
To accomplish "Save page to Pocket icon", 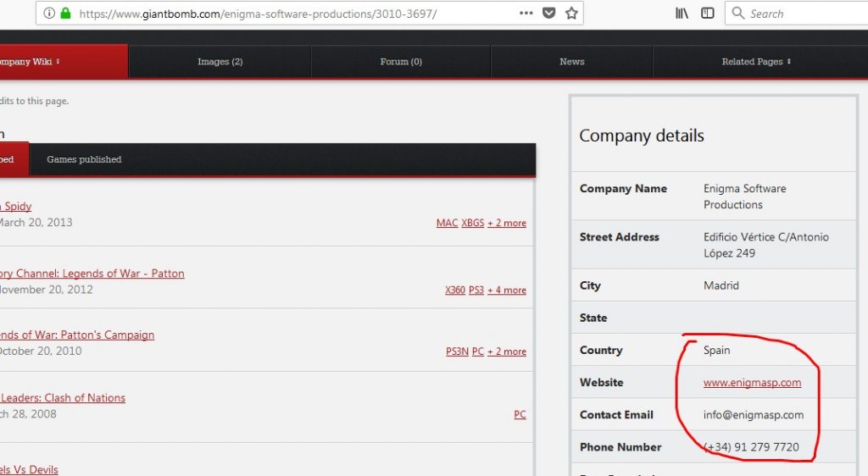I will 548,14.
